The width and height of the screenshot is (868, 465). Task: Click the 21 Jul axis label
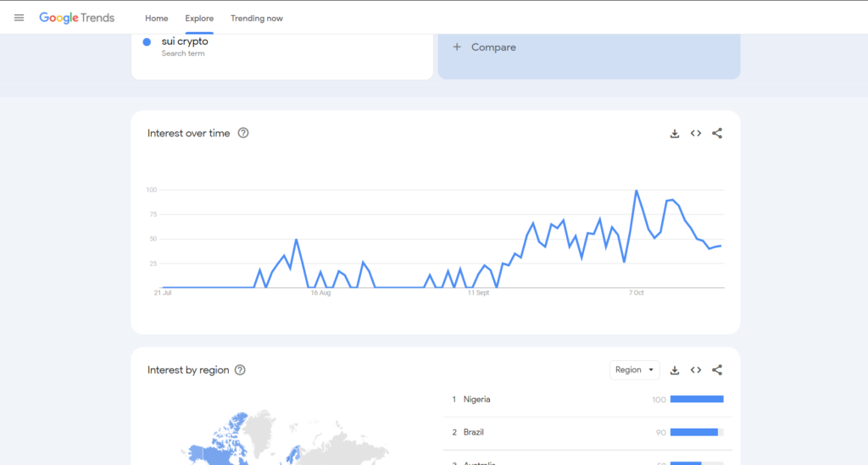[x=163, y=293]
